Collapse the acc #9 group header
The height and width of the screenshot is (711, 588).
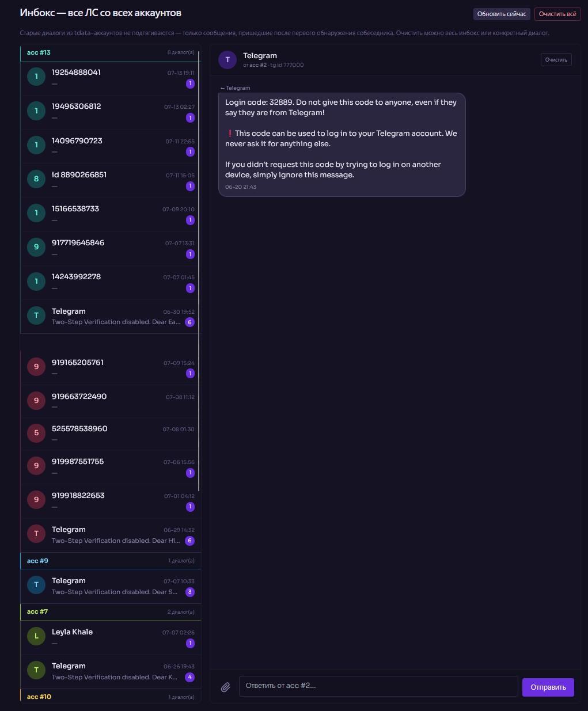111,561
